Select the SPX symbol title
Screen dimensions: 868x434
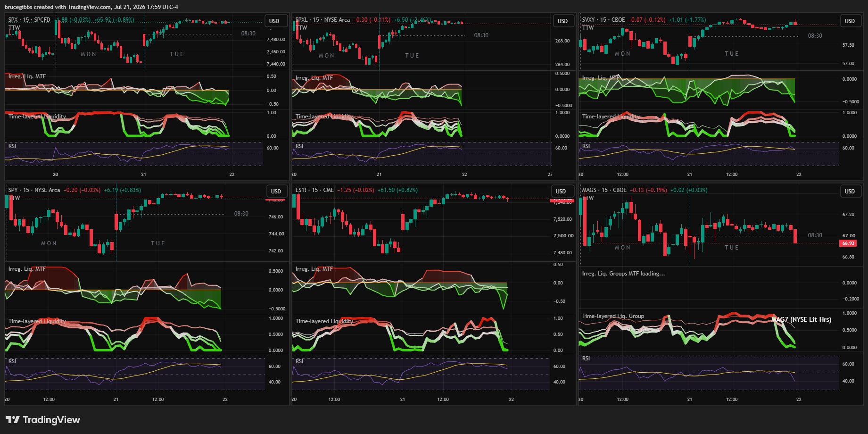[x=29, y=20]
